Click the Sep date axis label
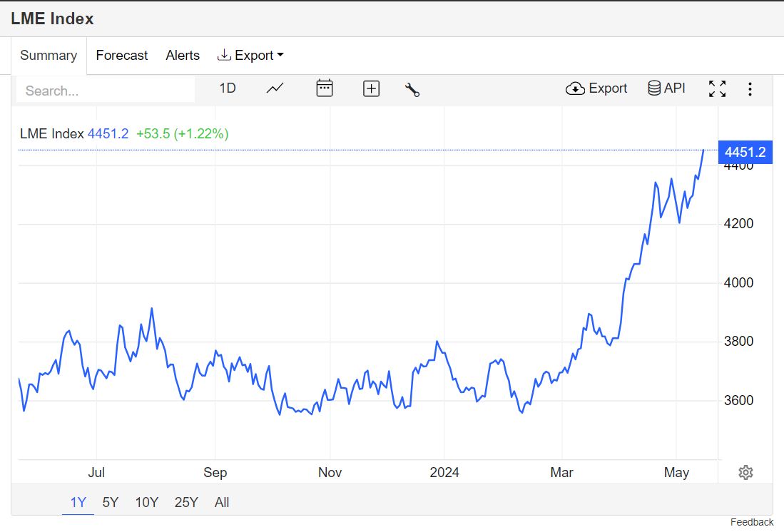This screenshot has height=532, width=784. [215, 473]
